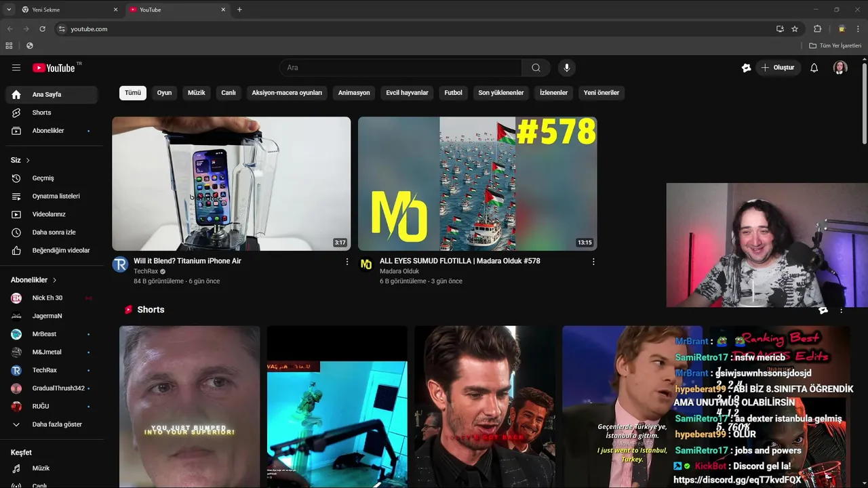Expand the Siz section chevron
The height and width of the screenshot is (488, 868).
(x=28, y=161)
